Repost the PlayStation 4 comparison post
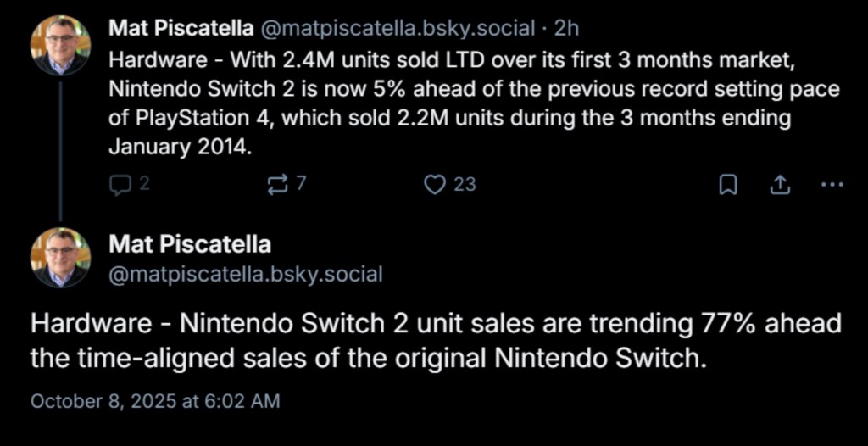Viewport: 868px width, 446px height. tap(277, 184)
